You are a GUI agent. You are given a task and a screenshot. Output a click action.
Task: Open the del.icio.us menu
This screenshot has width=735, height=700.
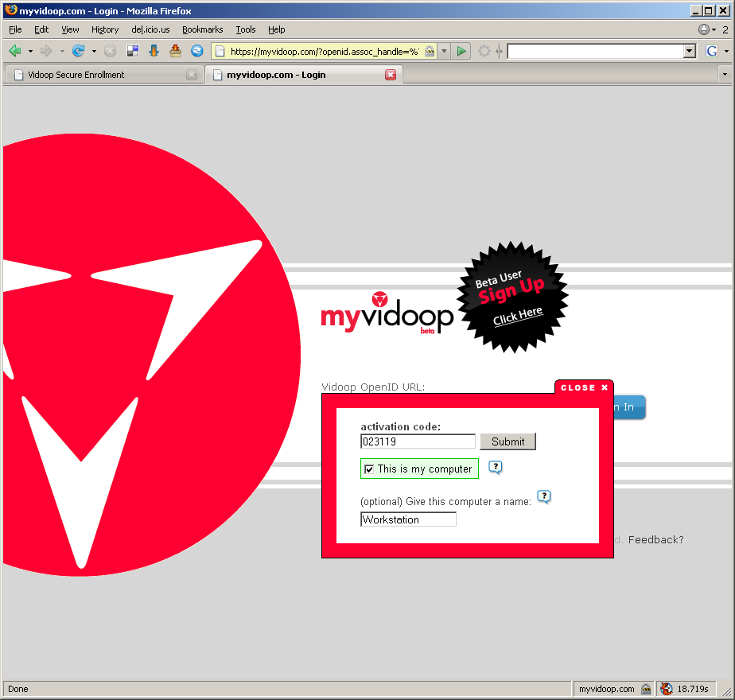150,29
